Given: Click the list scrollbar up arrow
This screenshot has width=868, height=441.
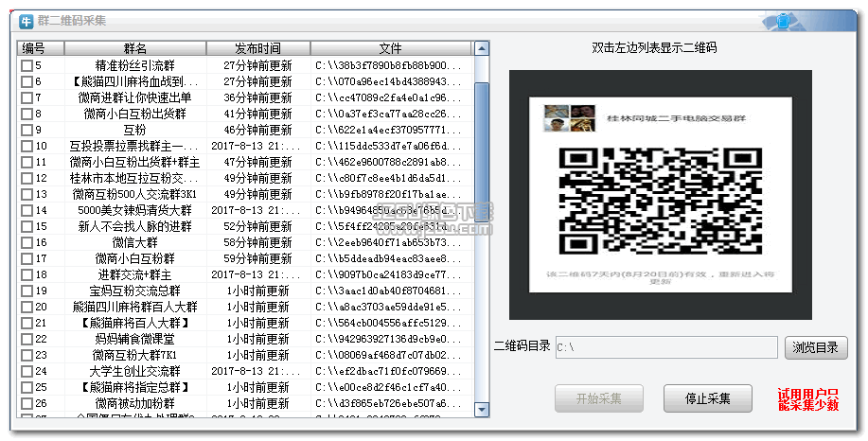Looking at the screenshot, I should pyautogui.click(x=482, y=48).
